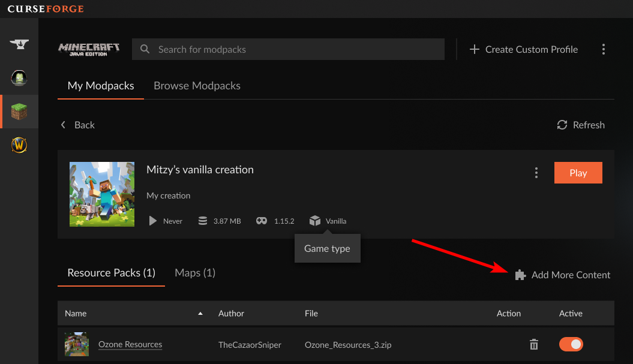Screen dimensions: 633x364
Task: Collapse via the Back chevron arrow
Action: pos(63,125)
